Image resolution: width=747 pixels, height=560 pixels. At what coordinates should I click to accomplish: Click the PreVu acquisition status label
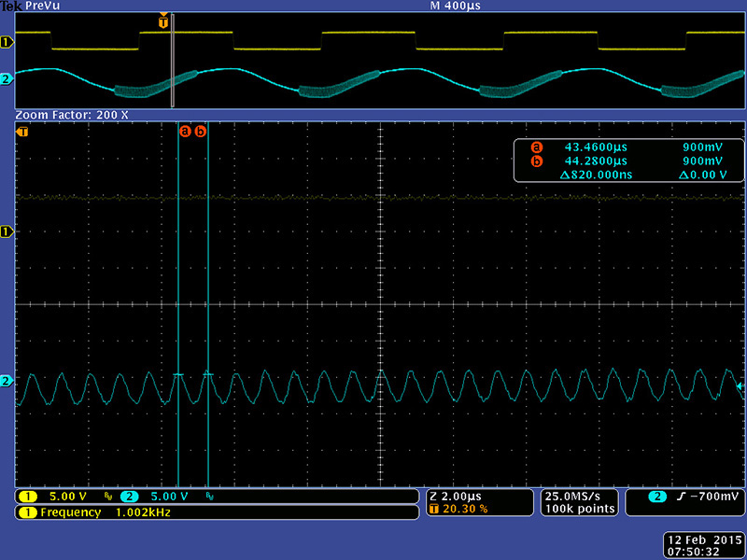click(44, 6)
